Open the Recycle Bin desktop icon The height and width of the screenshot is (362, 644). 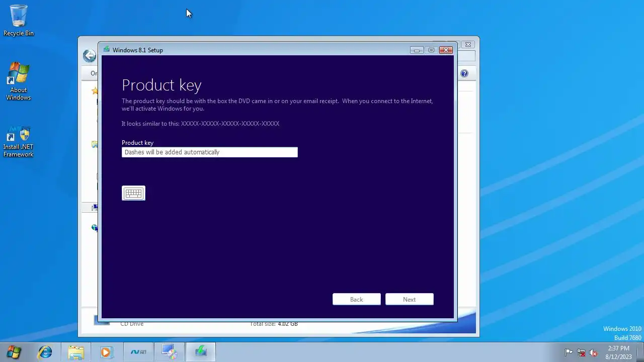19,20
